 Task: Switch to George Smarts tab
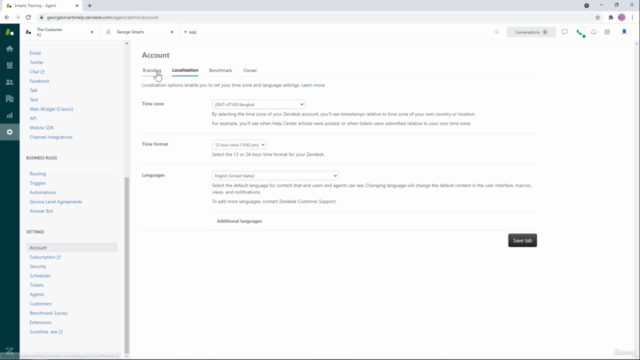(x=139, y=32)
